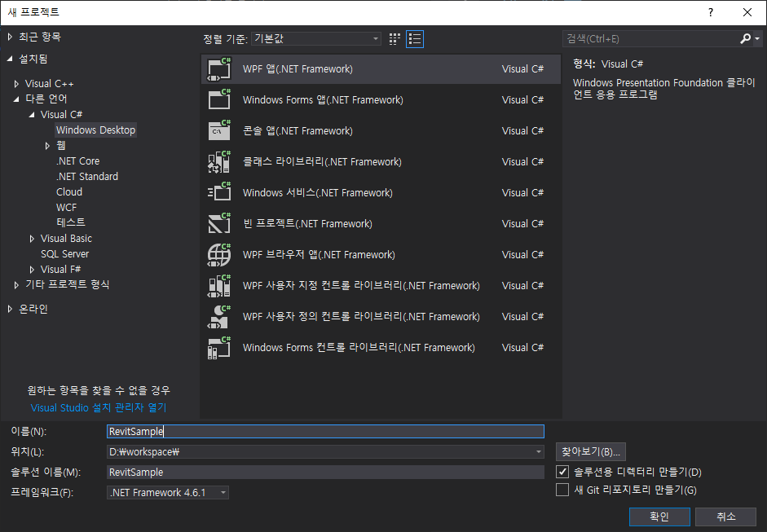Viewport: 767px width, 532px height.
Task: Switch to small icons grid view
Action: (x=395, y=39)
